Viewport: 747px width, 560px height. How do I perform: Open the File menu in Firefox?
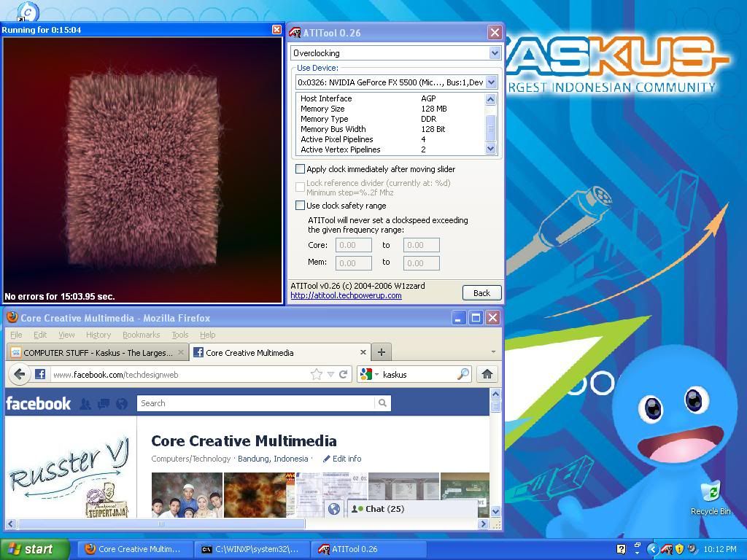coord(16,335)
